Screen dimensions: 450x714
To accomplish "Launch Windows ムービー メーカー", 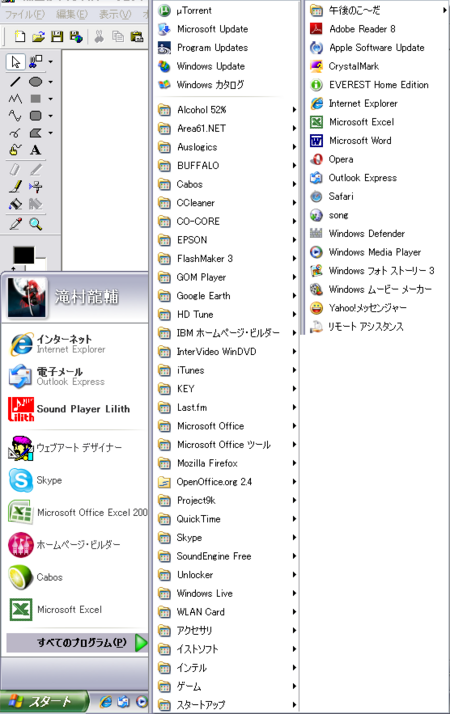I will click(x=377, y=290).
